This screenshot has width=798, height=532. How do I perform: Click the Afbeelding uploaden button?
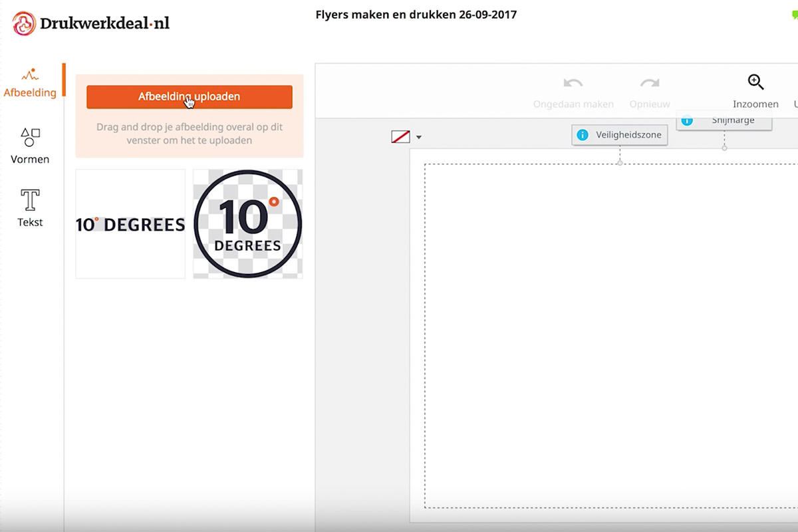pos(189,97)
